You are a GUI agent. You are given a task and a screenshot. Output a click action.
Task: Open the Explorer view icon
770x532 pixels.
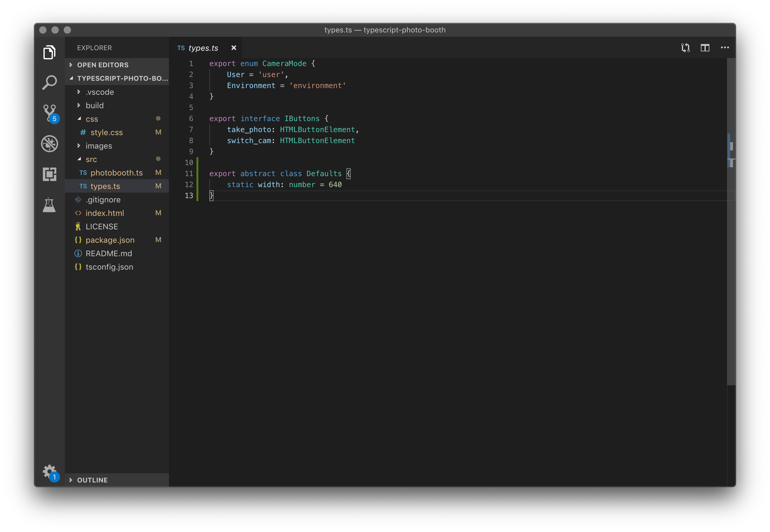49,52
